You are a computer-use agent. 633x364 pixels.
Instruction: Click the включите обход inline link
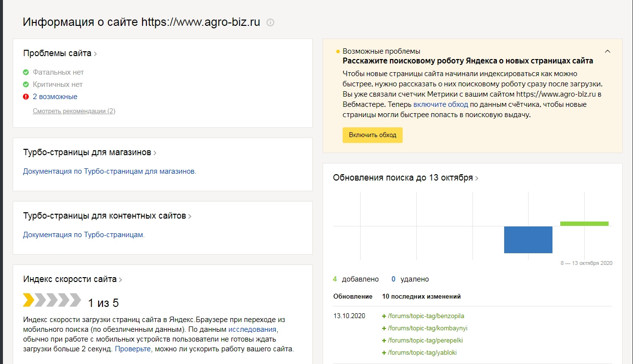(441, 104)
